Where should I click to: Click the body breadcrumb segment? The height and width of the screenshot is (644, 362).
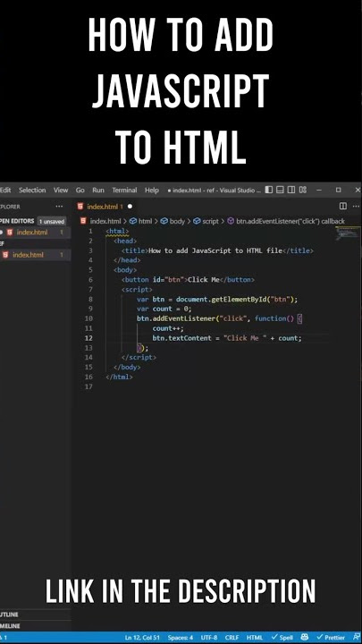coord(173,221)
